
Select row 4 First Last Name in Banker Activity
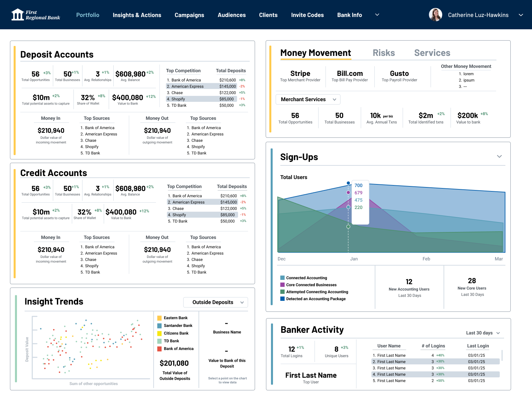coord(436,374)
